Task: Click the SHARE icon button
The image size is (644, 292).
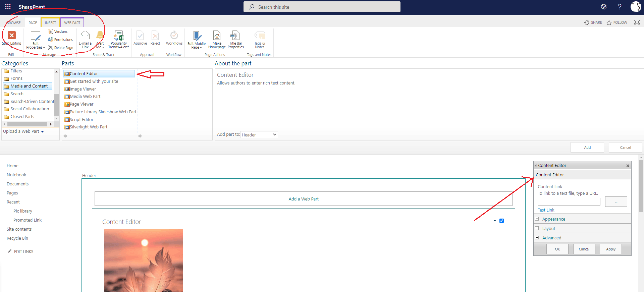Action: point(593,22)
